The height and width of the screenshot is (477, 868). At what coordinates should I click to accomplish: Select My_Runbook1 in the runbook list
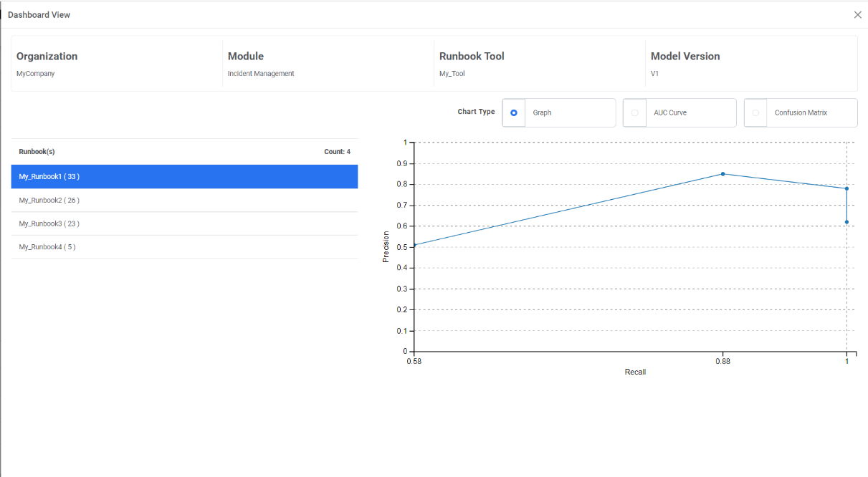point(184,177)
